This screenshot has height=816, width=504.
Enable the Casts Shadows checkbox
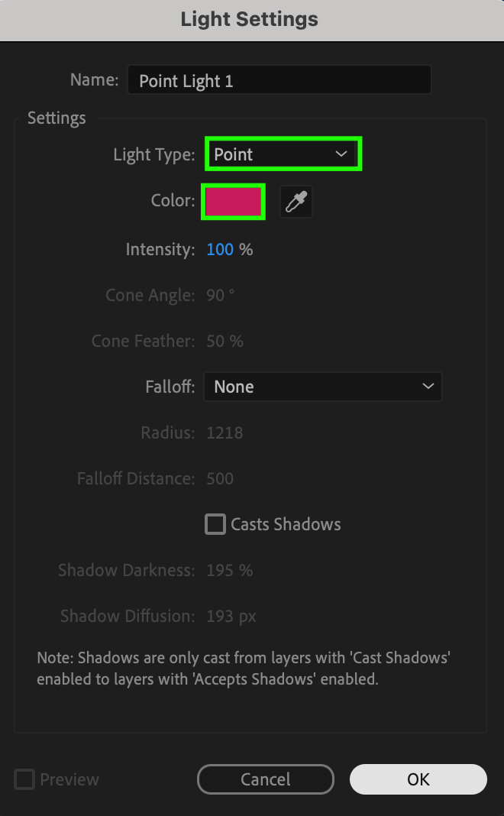pos(216,524)
